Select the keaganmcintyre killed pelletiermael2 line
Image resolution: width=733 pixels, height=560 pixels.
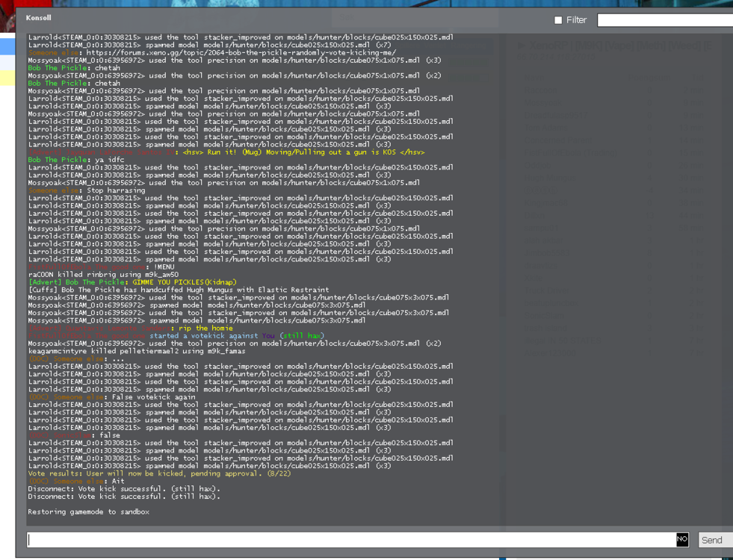(137, 351)
